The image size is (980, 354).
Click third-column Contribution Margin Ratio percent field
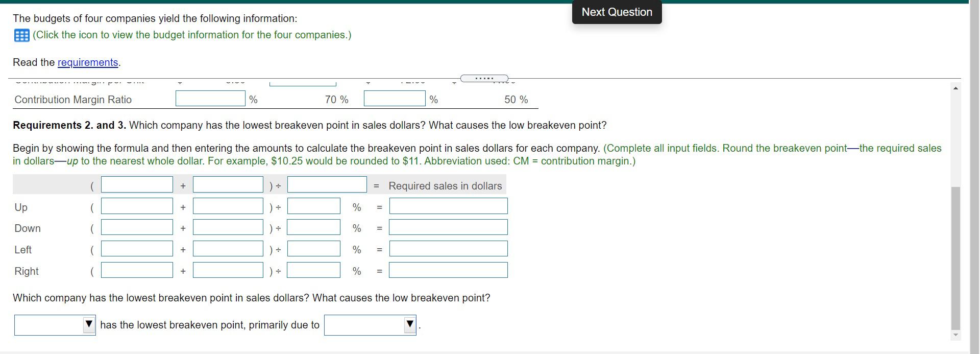(x=395, y=99)
